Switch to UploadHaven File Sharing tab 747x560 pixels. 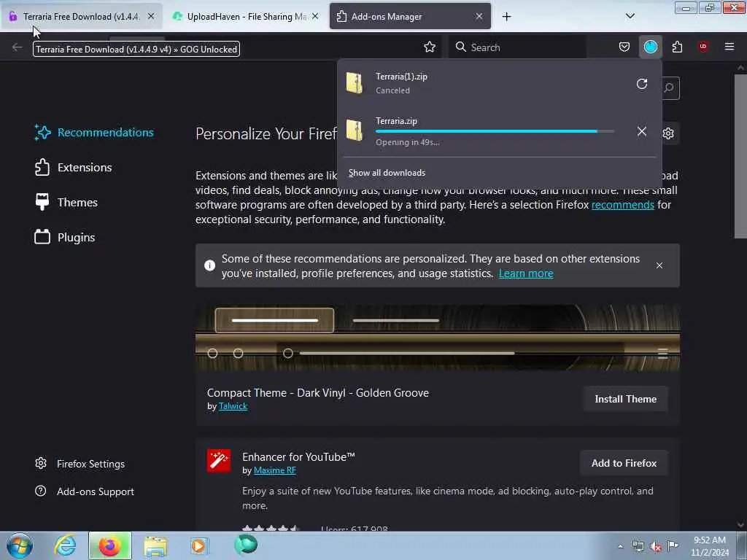245,16
